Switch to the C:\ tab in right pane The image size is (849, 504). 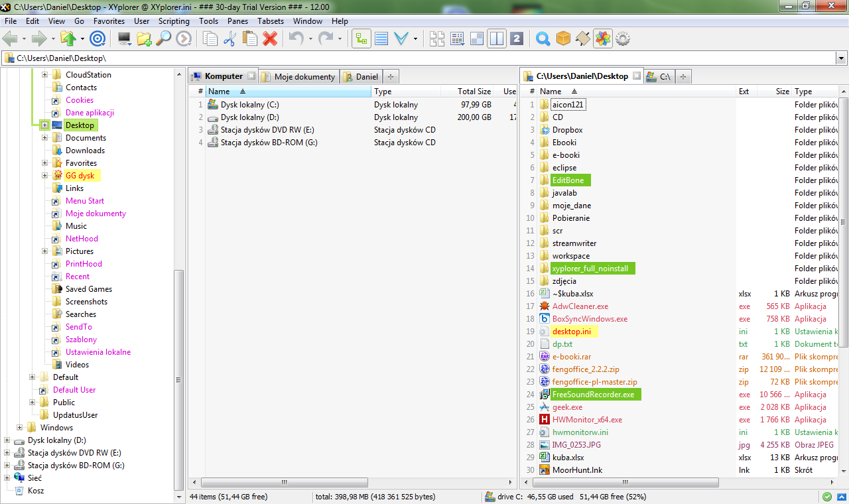pyautogui.click(x=659, y=76)
